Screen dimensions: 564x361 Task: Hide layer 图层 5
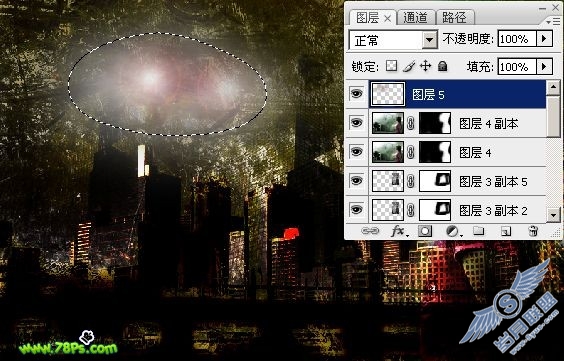point(356,94)
